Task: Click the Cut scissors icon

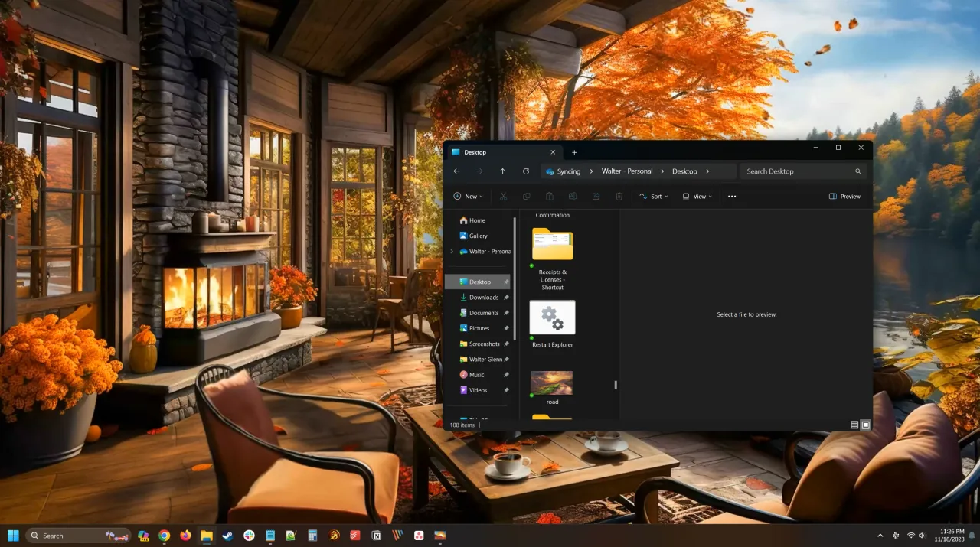Action: tap(503, 197)
